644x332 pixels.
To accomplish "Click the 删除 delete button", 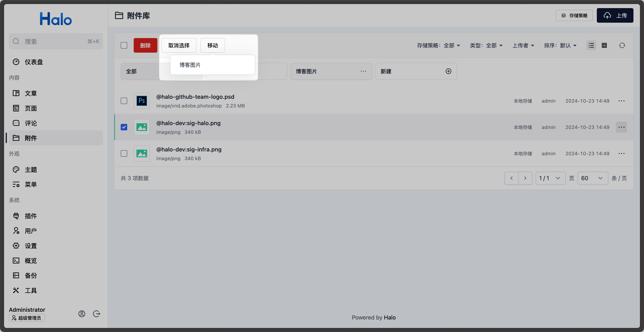I will point(145,45).
